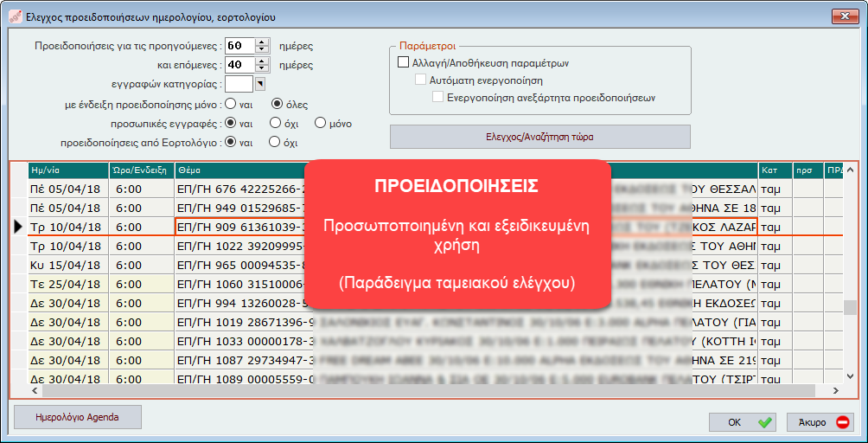Select row with subject ΕΠ/ΓΗ 1087 29734947

tap(436, 360)
